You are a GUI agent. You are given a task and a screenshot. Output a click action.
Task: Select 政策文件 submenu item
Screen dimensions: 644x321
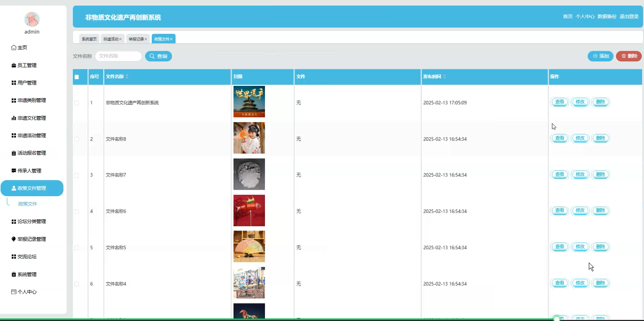tap(28, 204)
